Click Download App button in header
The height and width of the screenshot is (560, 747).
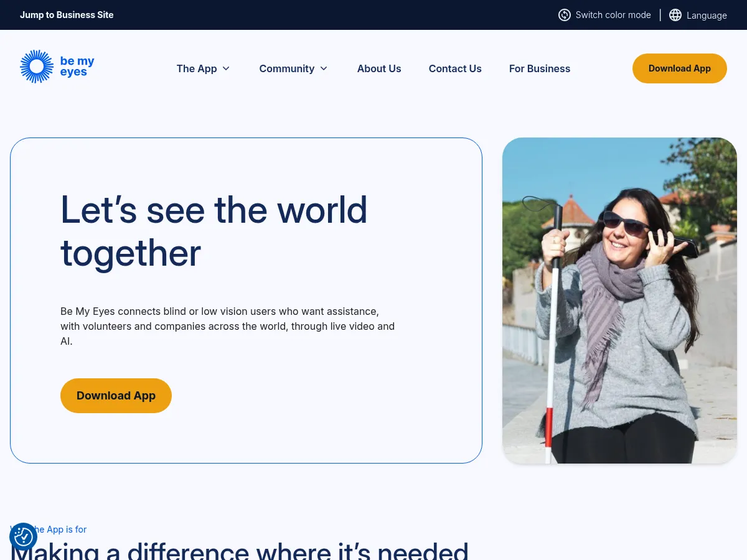pos(680,68)
